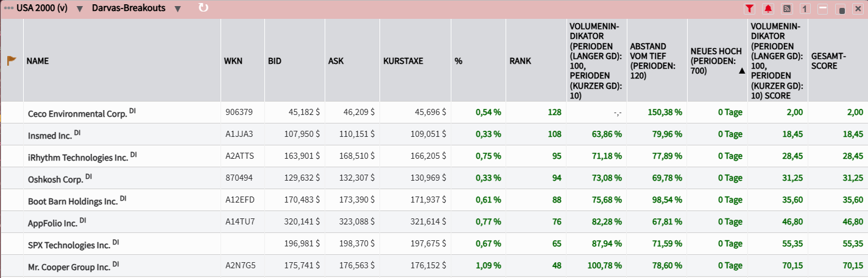Open Ceco Environmental Corp. stock
This screenshot has width=868, height=278.
(x=77, y=113)
